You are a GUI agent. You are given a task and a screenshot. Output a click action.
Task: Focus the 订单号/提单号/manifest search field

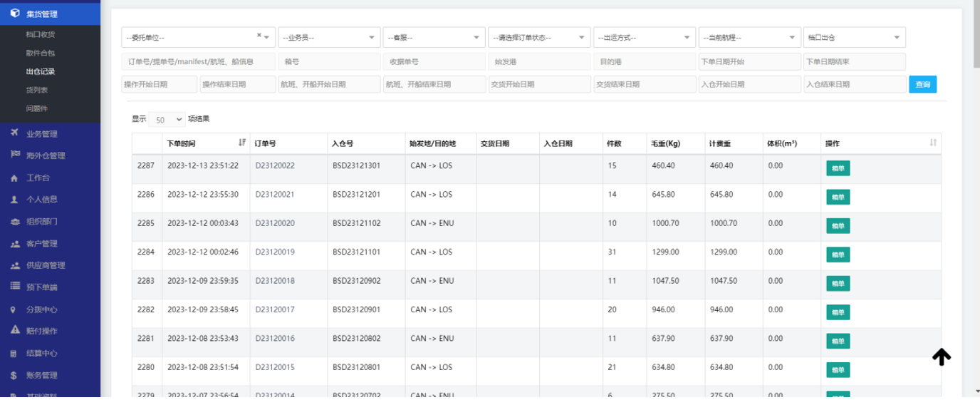point(198,62)
